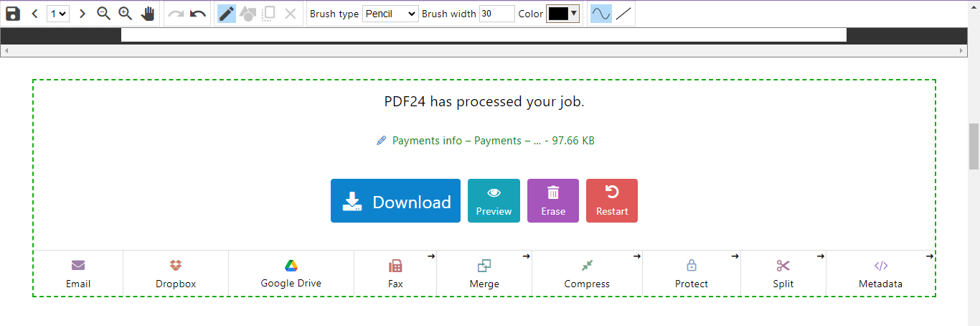Click the blue Download button
Image resolution: width=980 pixels, height=326 pixels.
tap(395, 201)
